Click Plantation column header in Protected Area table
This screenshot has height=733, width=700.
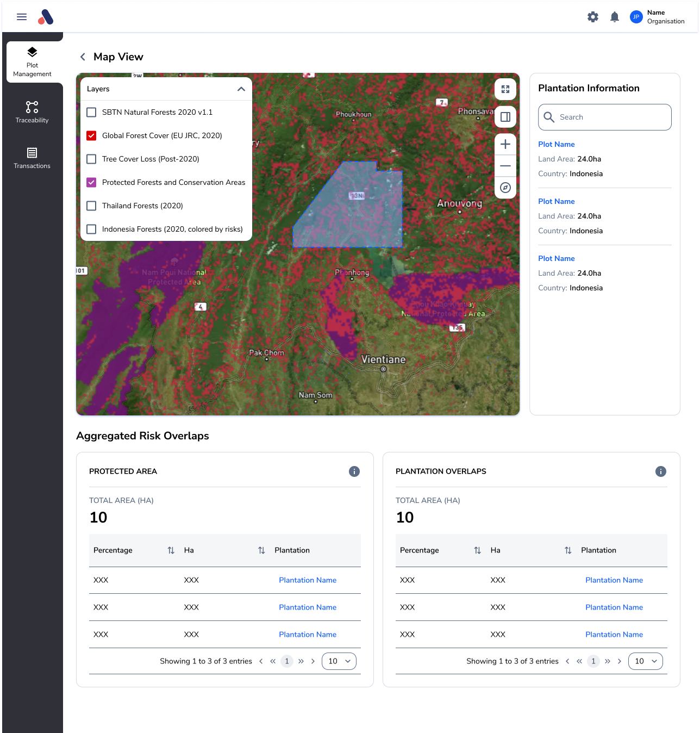[292, 550]
